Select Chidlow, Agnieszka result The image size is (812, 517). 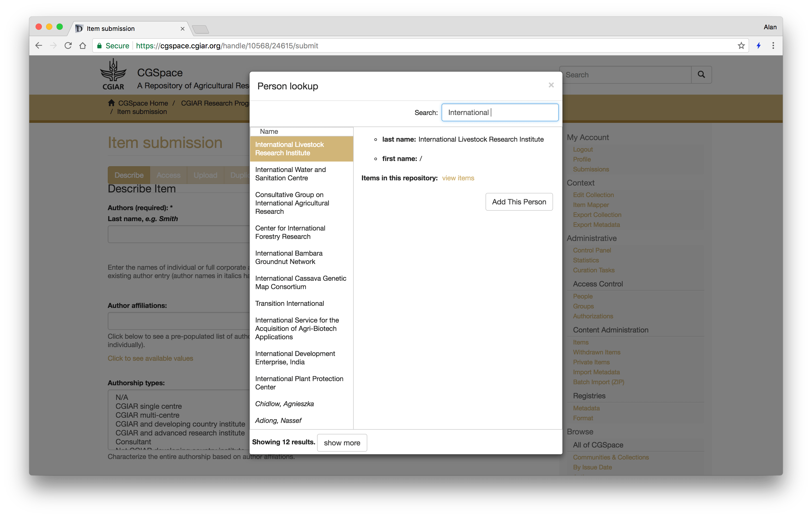(x=301, y=404)
